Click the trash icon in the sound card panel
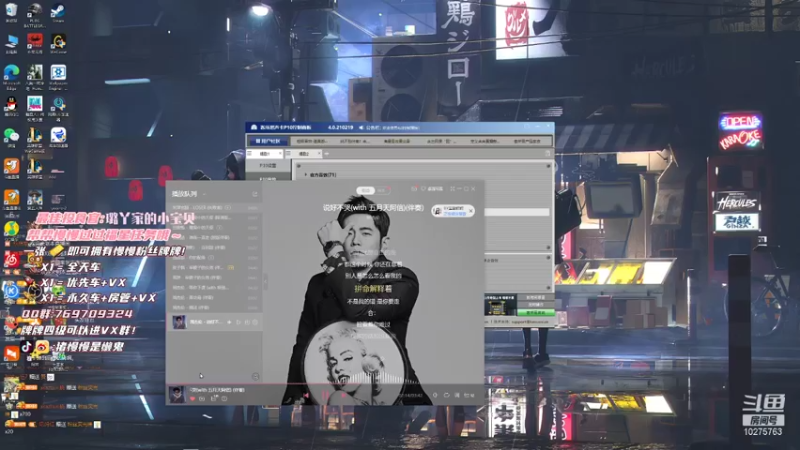The height and width of the screenshot is (450, 800). (x=547, y=154)
